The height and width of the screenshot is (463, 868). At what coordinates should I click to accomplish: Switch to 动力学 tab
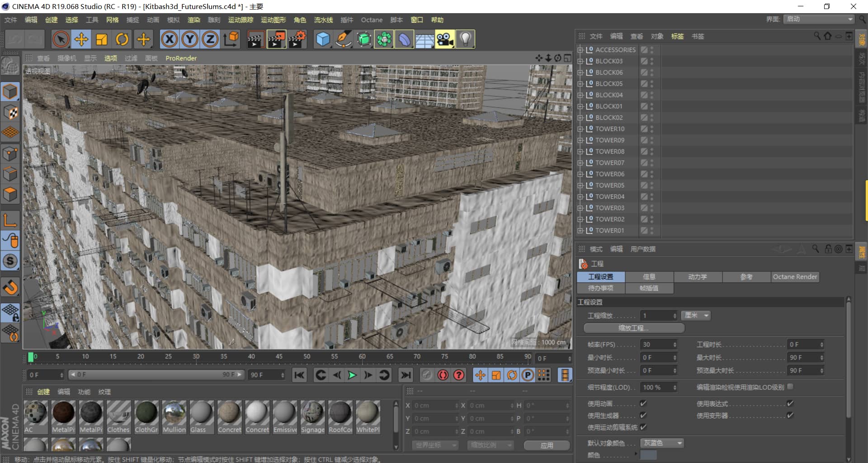coord(698,277)
